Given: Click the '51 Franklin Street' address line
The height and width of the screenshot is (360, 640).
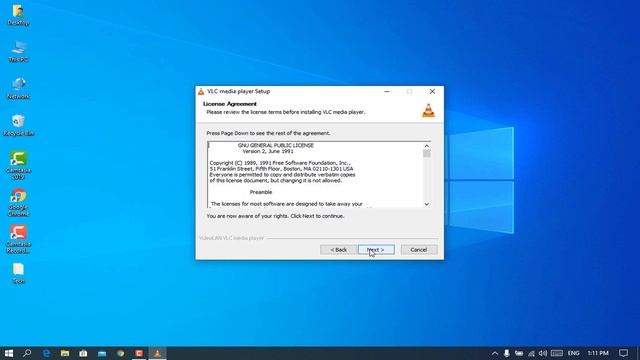Looking at the screenshot, I should pyautogui.click(x=281, y=169).
